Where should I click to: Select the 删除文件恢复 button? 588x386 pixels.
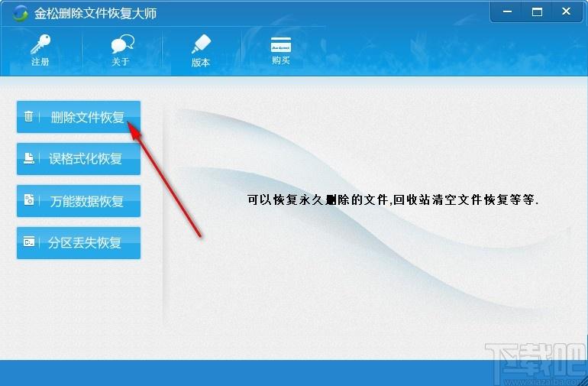tap(79, 117)
